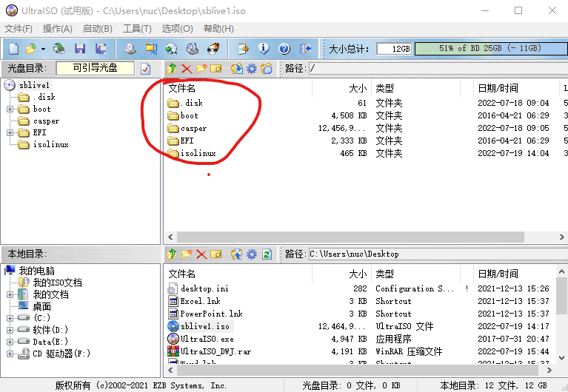Click scroll-down arrow of local file list scrollbar
This screenshot has width=568, height=392.
pyautogui.click(x=562, y=358)
